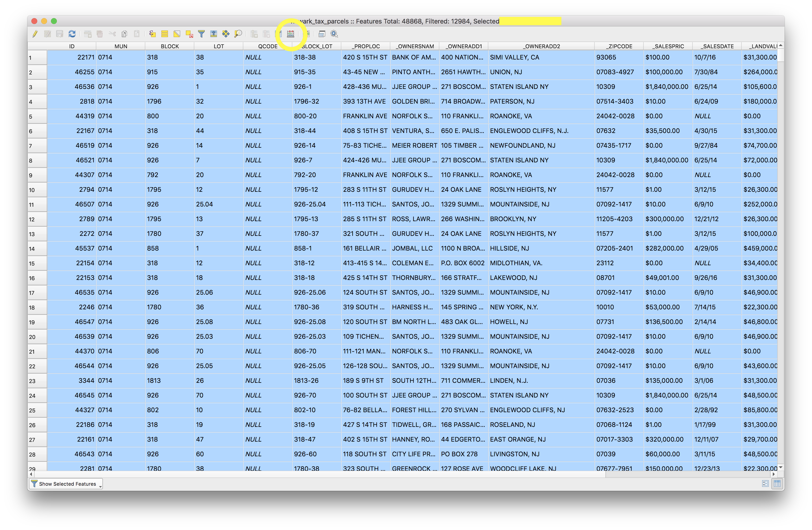
Task: Pan map to the selected rows
Action: pos(226,34)
